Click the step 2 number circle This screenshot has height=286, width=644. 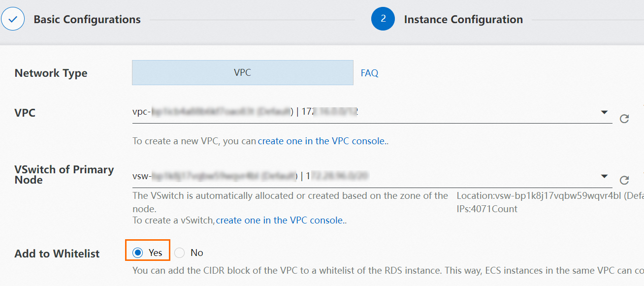click(x=383, y=20)
